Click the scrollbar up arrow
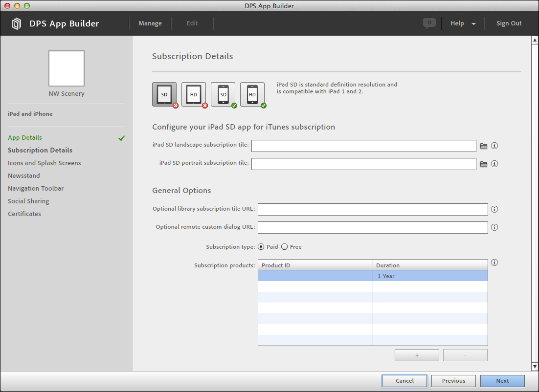 (x=535, y=40)
